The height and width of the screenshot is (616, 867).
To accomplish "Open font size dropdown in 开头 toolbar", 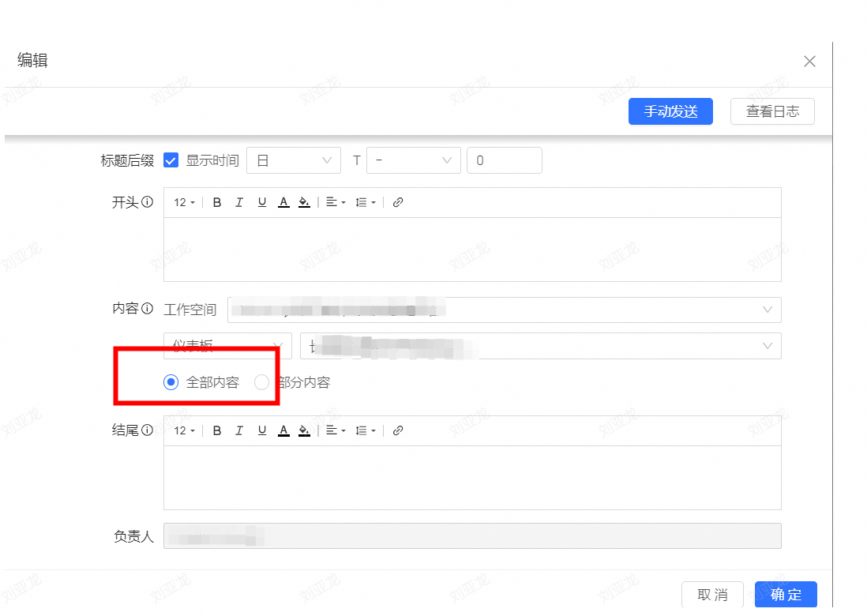I will 184,202.
